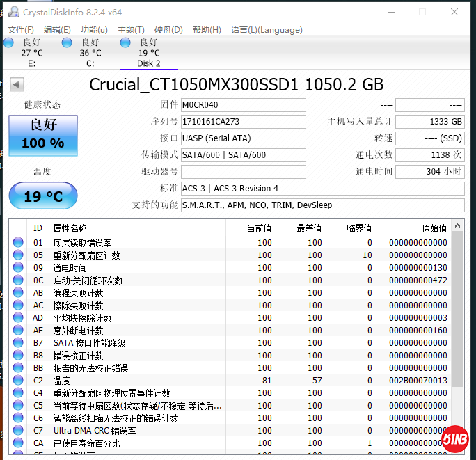Open the 主题(T) menu
Image resolution: width=476 pixels, height=460 pixels.
pyautogui.click(x=131, y=30)
